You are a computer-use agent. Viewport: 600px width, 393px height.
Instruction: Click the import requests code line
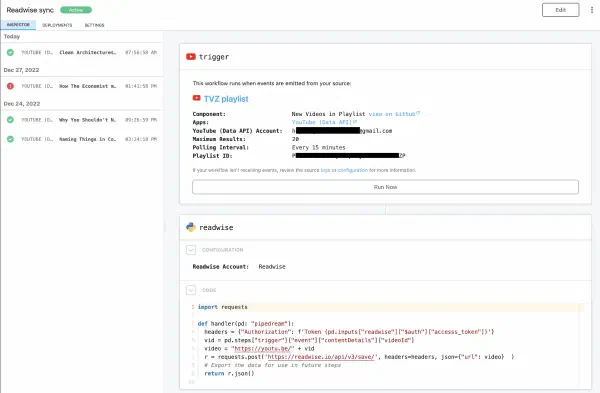pyautogui.click(x=222, y=307)
